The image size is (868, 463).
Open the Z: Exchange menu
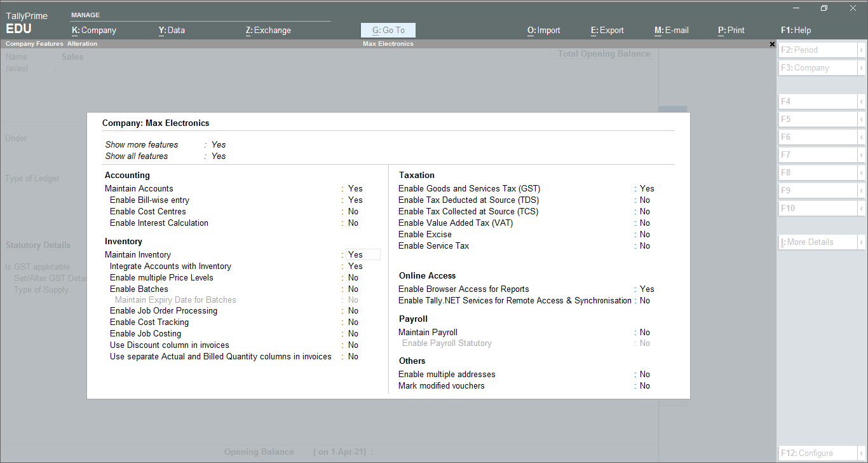point(268,30)
